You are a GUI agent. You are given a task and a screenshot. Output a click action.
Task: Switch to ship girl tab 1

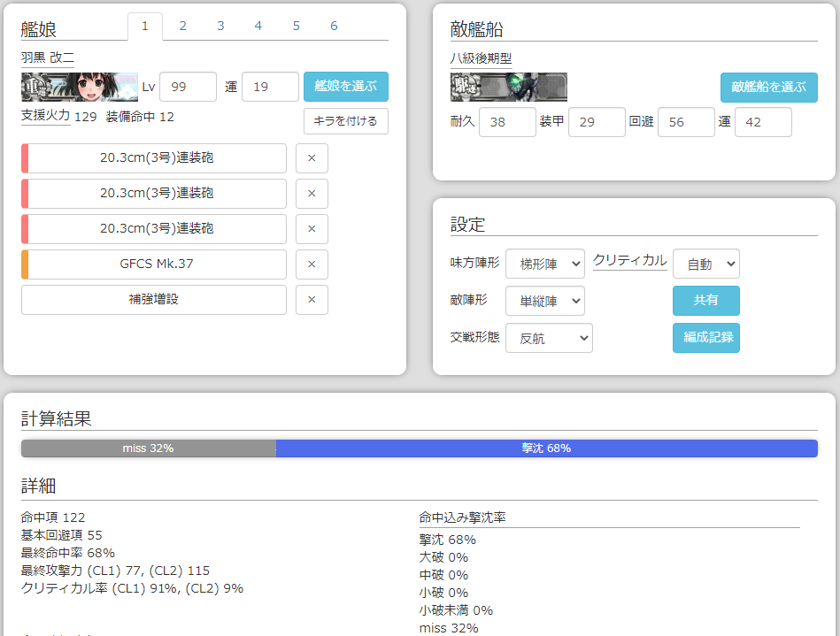145,27
